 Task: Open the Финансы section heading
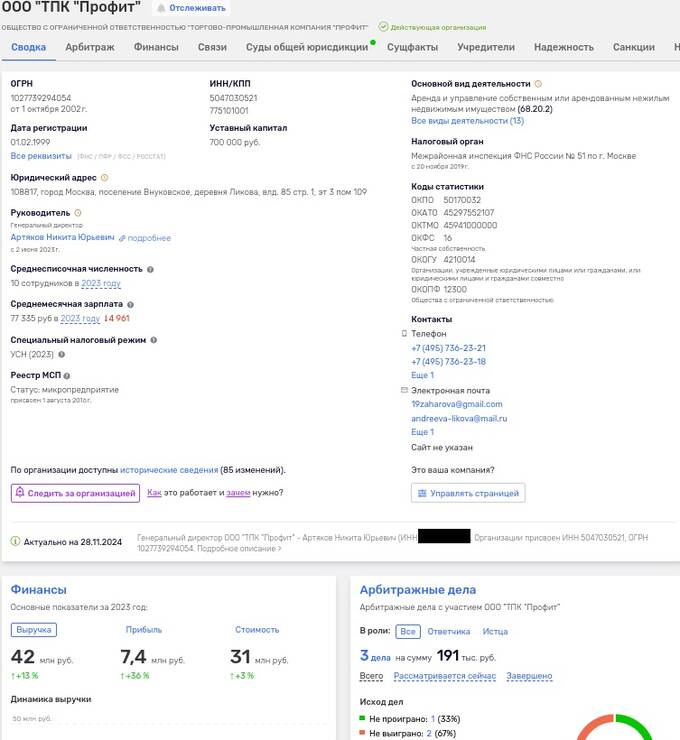coord(39,589)
